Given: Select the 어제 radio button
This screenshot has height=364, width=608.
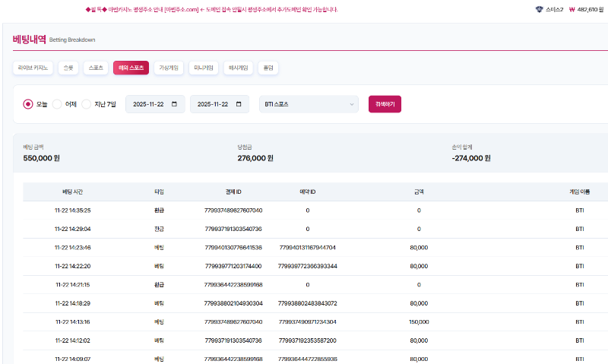Looking at the screenshot, I should [x=57, y=104].
